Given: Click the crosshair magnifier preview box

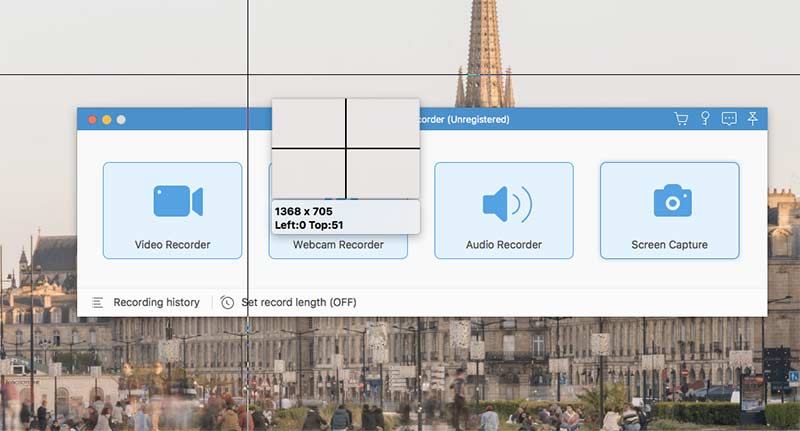Looking at the screenshot, I should [346, 148].
